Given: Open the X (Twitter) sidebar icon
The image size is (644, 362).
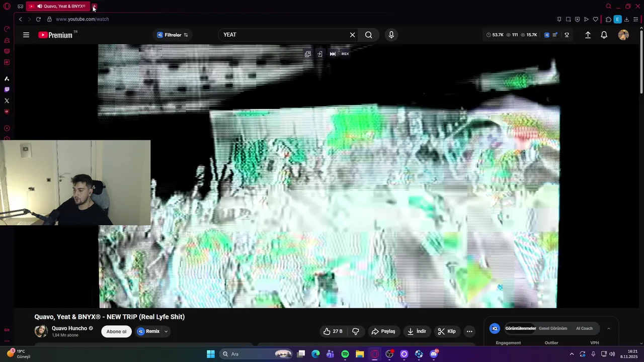Looking at the screenshot, I should pyautogui.click(x=7, y=101).
